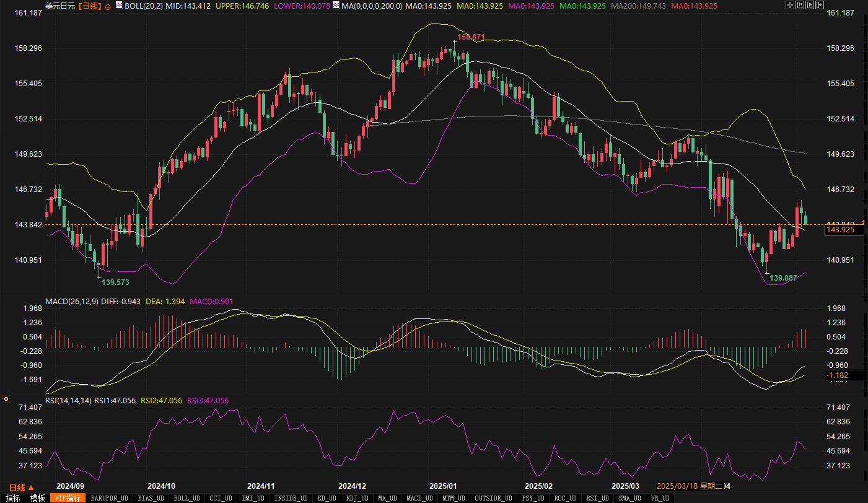
Task: Click the MA(0,0,0,0,200,0) indicator label
Action: [x=372, y=6]
